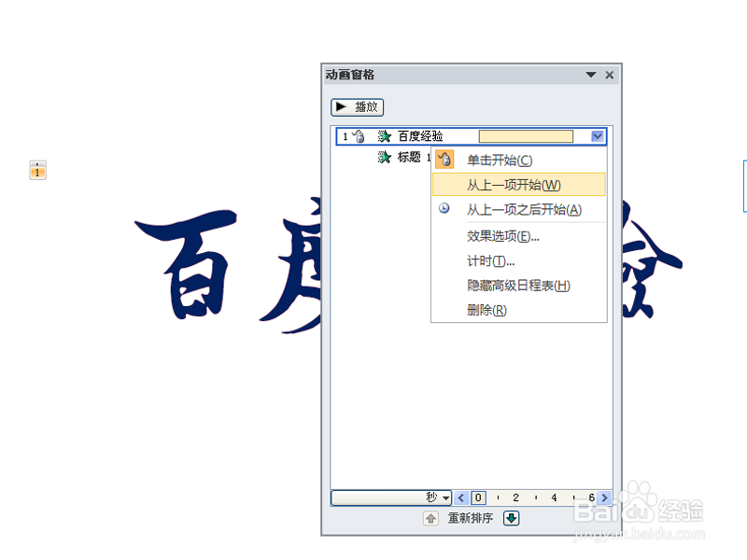The width and height of the screenshot is (747, 560).
Task: Click the 0 marker on the timeline ruler
Action: (478, 497)
